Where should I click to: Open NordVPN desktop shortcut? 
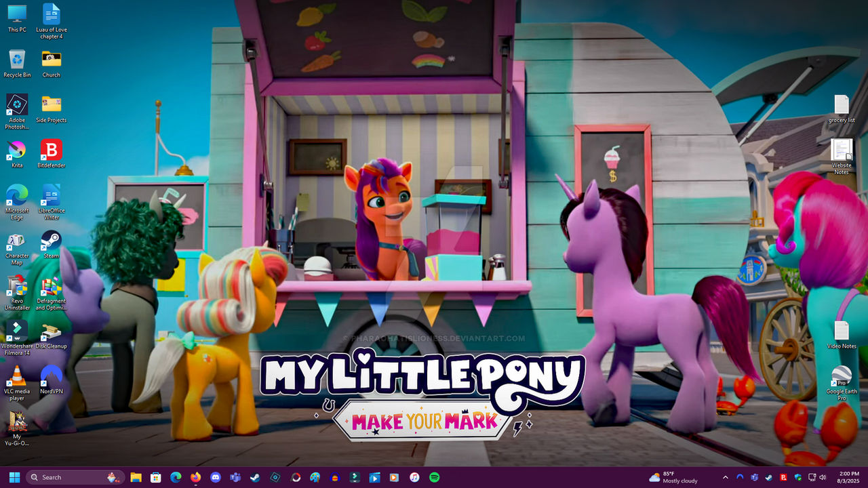[x=52, y=380]
